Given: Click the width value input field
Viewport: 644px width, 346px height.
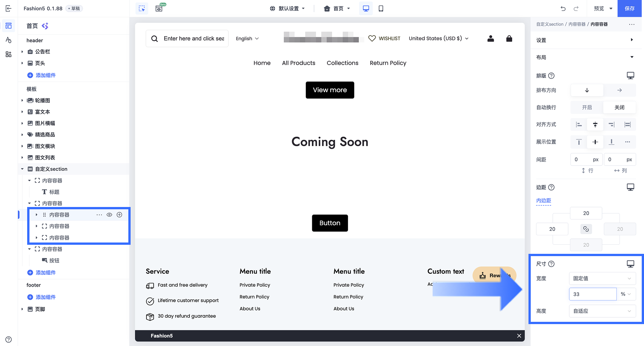Looking at the screenshot, I should (593, 294).
